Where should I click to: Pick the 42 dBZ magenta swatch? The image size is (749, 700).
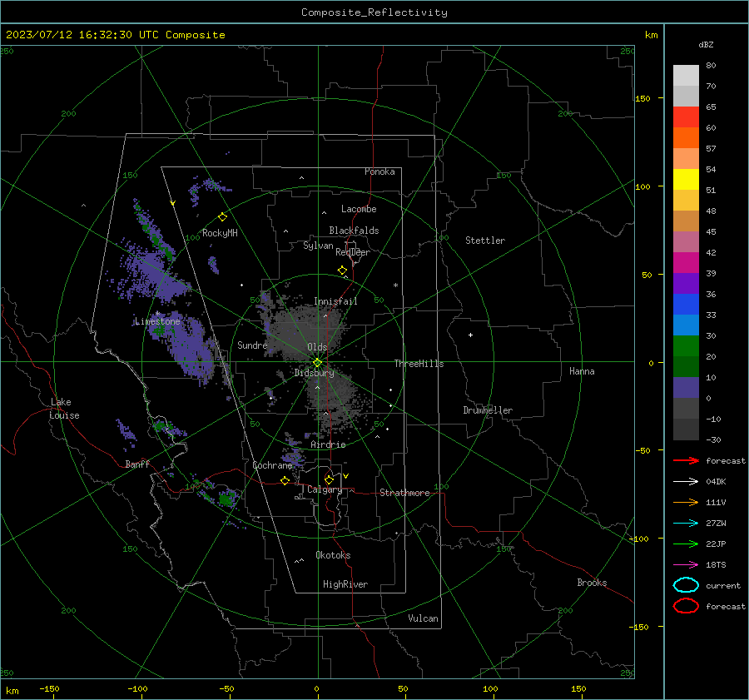click(686, 262)
